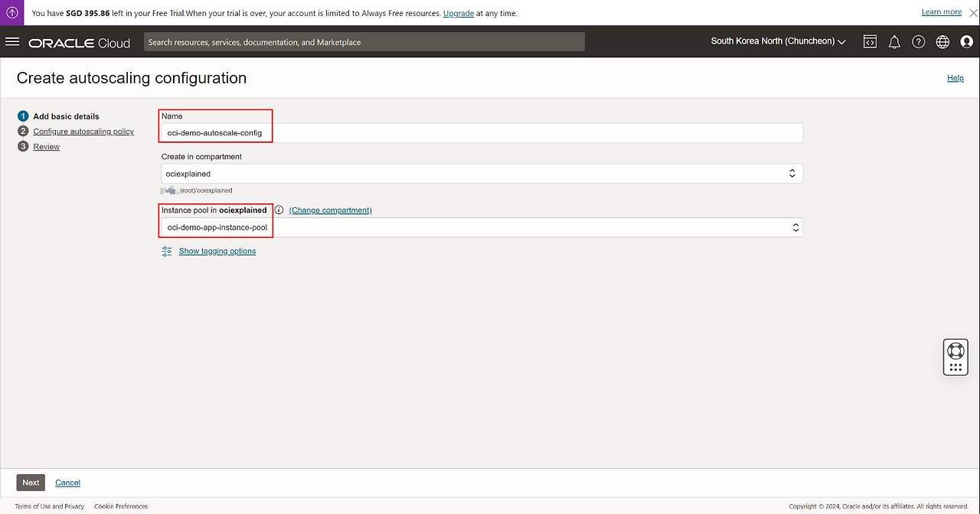This screenshot has height=514, width=980.
Task: Go to Configure autoscaling policy step
Action: coord(83,132)
